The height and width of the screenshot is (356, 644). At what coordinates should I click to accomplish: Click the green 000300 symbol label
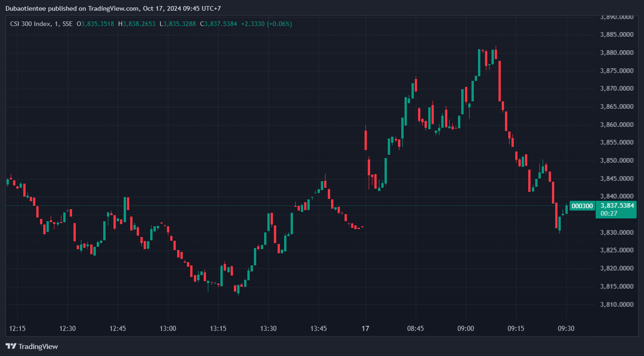pyautogui.click(x=582, y=206)
